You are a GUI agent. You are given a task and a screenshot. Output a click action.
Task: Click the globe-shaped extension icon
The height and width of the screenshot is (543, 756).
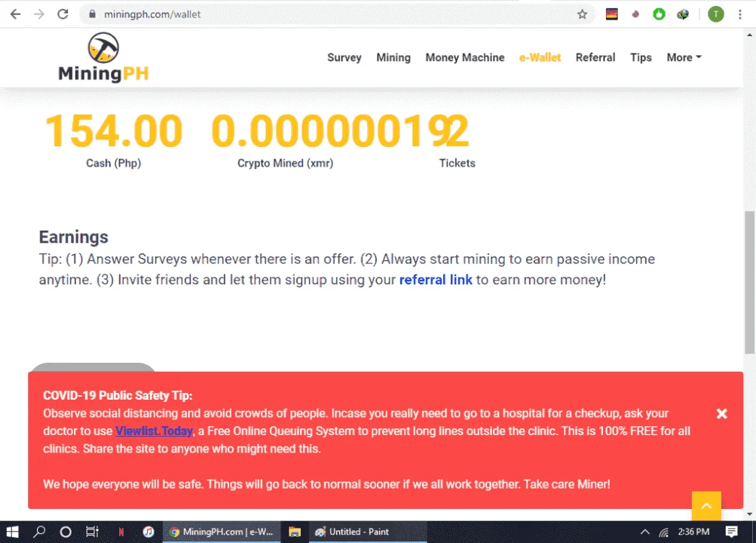tap(683, 14)
